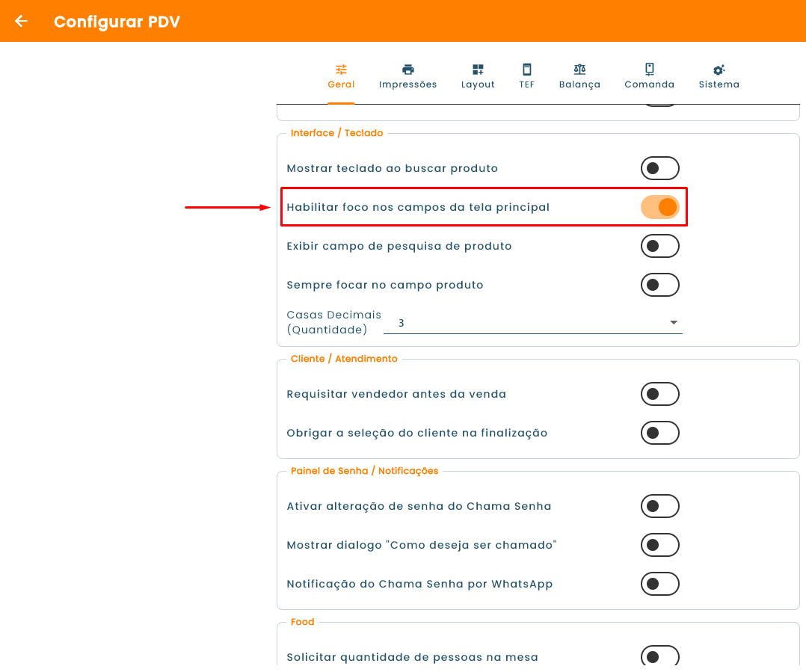The image size is (806, 672).
Task: Open the Comanda tab label
Action: [x=650, y=84]
